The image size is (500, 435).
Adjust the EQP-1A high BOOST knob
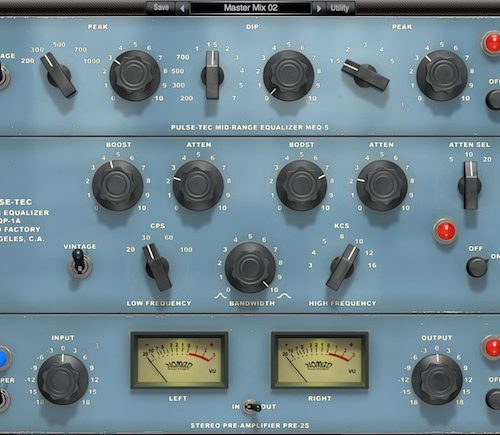(301, 185)
